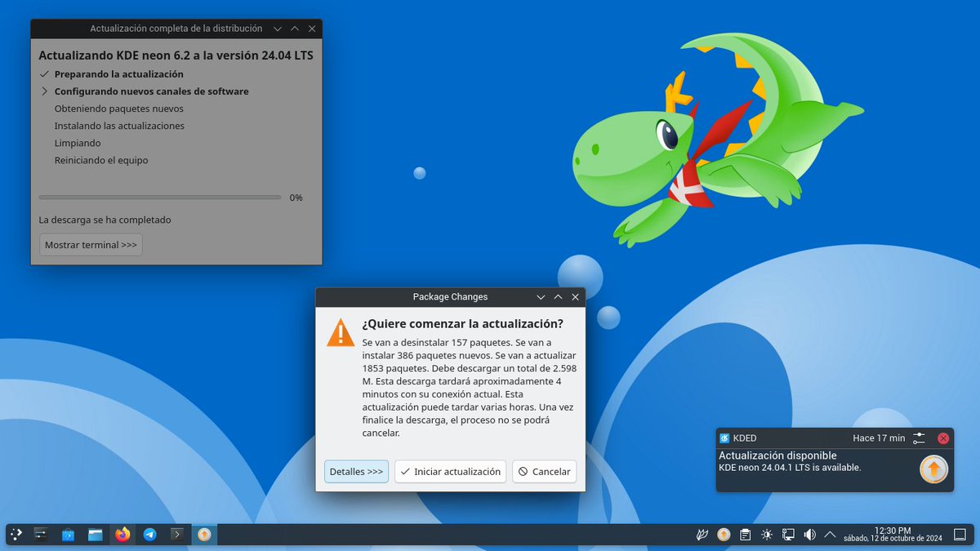980x551 pixels.
Task: Switch to Firefox in the taskbar
Action: pyautogui.click(x=122, y=535)
